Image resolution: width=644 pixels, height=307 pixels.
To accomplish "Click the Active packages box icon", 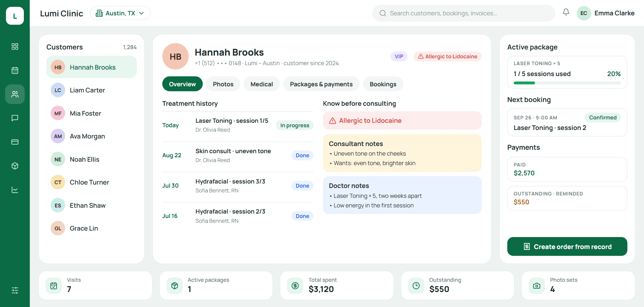I will (174, 286).
